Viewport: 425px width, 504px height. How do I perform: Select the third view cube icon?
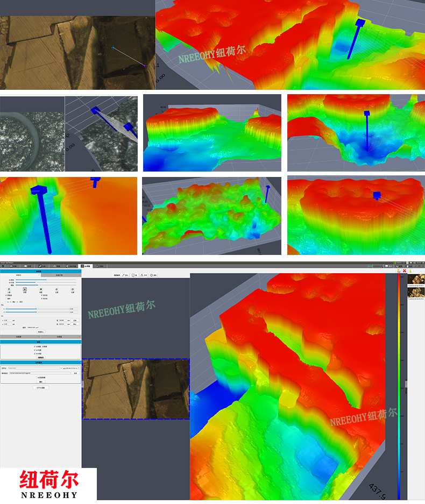41,289
